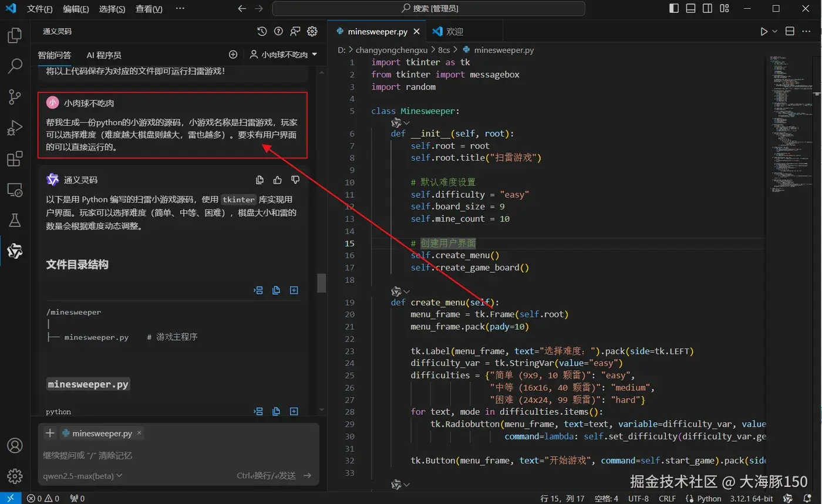Open the Source Control view
822x504 pixels.
pyautogui.click(x=15, y=97)
